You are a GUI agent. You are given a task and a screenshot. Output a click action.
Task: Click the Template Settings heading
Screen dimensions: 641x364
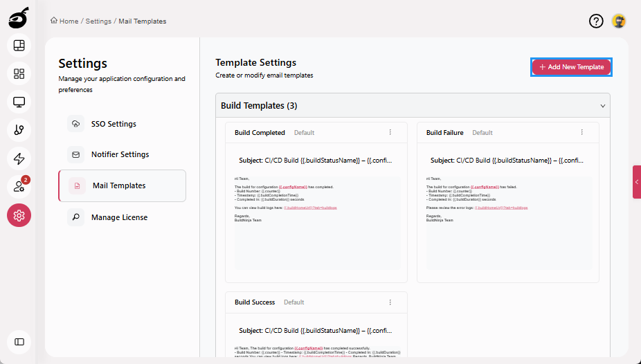[x=256, y=62]
